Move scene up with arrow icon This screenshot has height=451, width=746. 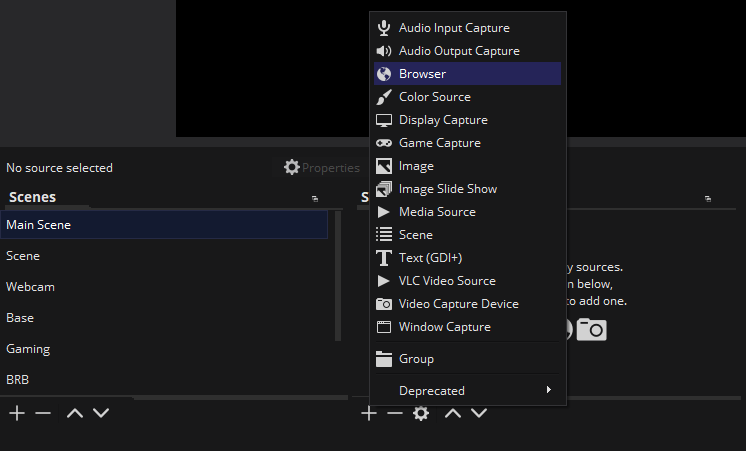tap(75, 413)
